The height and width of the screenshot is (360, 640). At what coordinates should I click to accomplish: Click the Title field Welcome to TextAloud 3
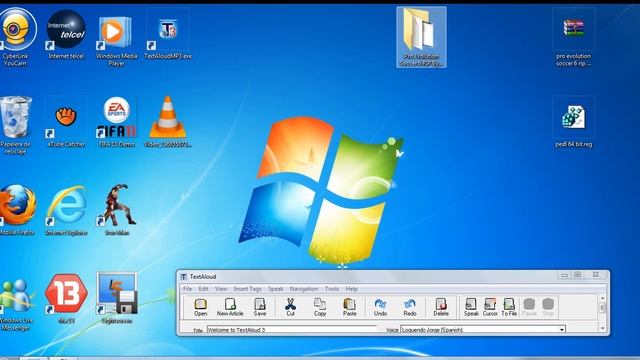tap(292, 329)
